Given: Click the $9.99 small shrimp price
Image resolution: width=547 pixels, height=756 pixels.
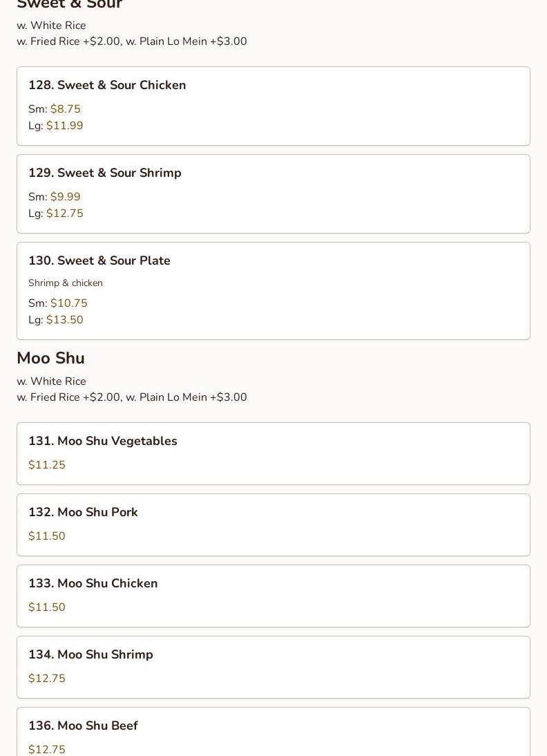Looking at the screenshot, I should 66,197.
